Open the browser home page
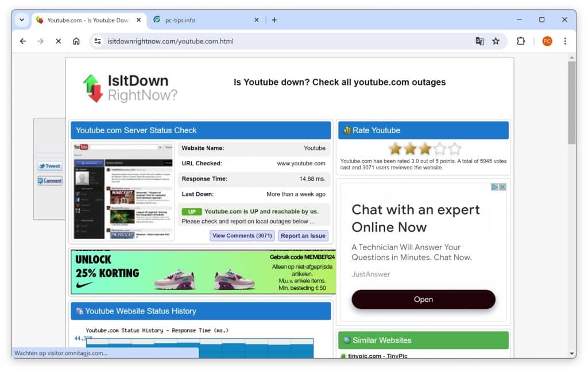588x372 pixels. coord(76,41)
